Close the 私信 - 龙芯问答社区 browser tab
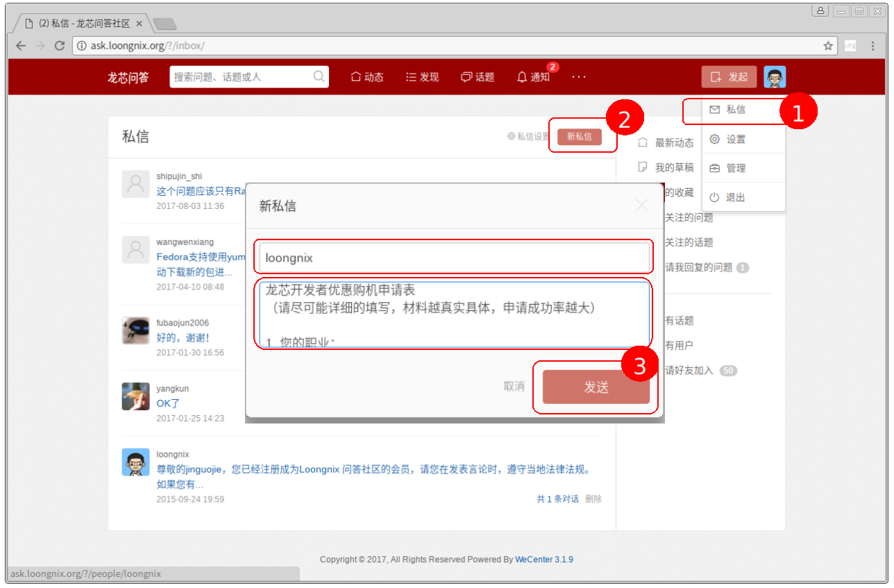The width and height of the screenshot is (894, 588). [x=140, y=23]
